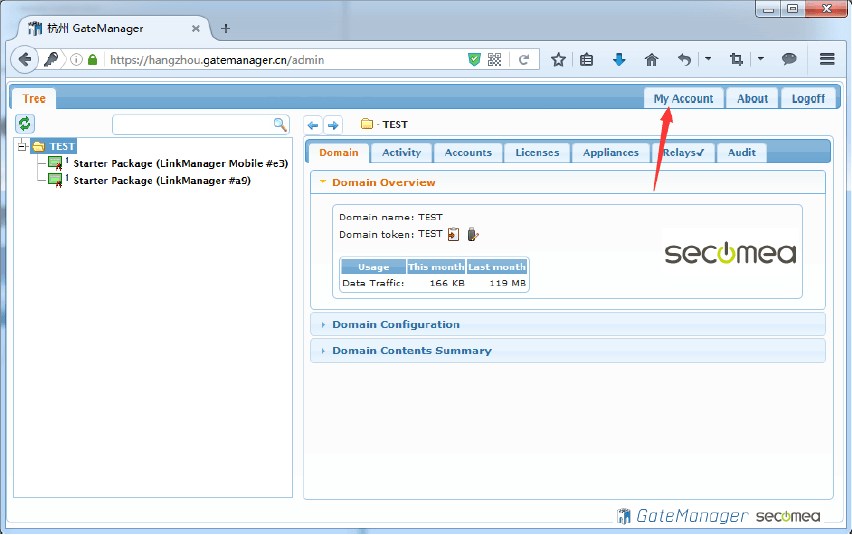Click the magnifier icon in tree search
The image size is (852, 535).
(280, 124)
